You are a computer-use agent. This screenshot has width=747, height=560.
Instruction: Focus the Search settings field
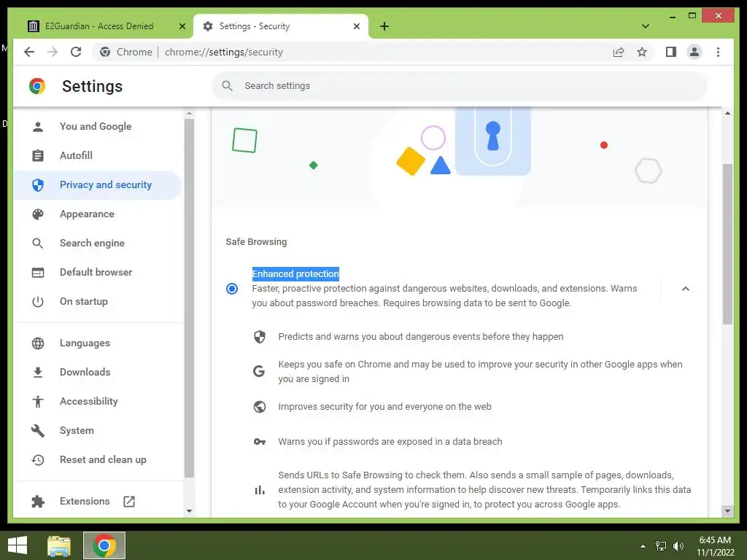pyautogui.click(x=460, y=86)
